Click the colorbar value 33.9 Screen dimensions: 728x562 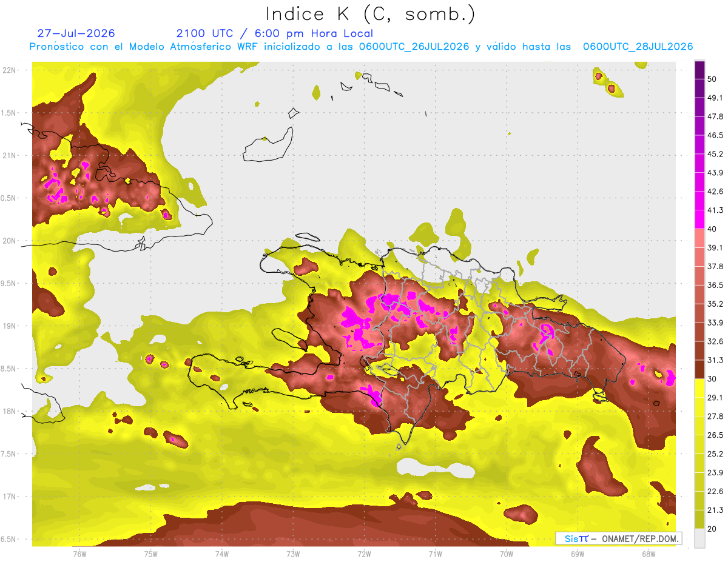click(715, 323)
